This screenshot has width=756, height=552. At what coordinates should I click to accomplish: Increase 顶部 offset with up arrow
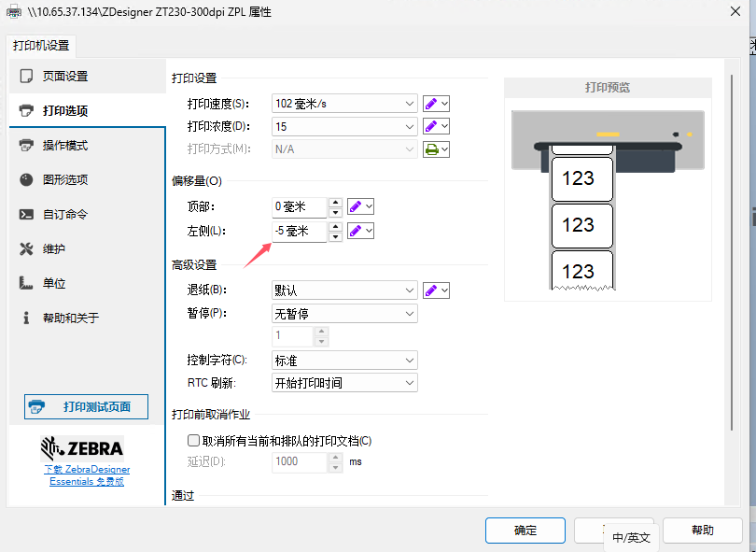(x=335, y=202)
